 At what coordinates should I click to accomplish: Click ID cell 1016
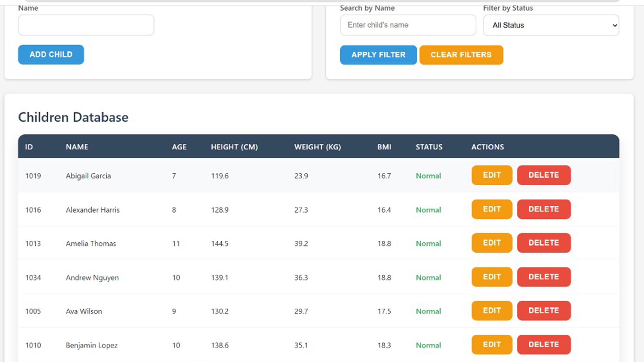click(x=33, y=210)
